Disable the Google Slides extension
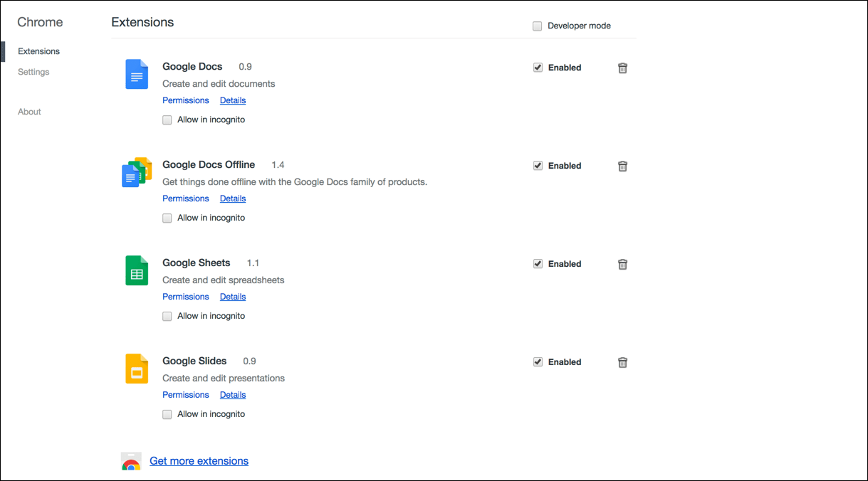This screenshot has height=481, width=868. (538, 361)
